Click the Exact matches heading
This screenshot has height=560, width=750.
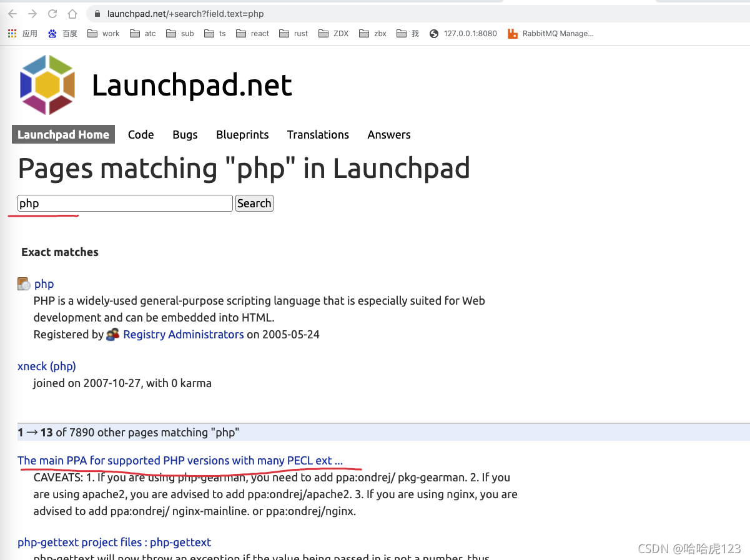[x=60, y=252]
